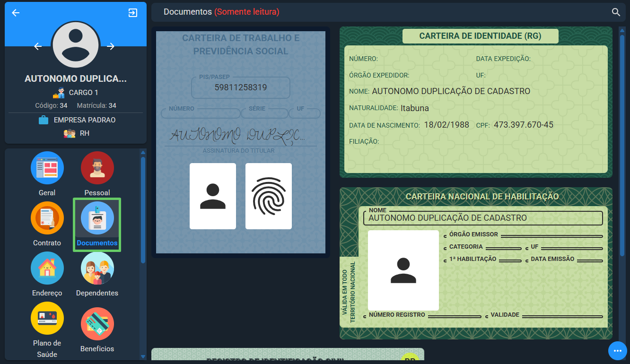The image size is (630, 364).
Task: Open the Plano de Saúde section
Action: (47, 330)
